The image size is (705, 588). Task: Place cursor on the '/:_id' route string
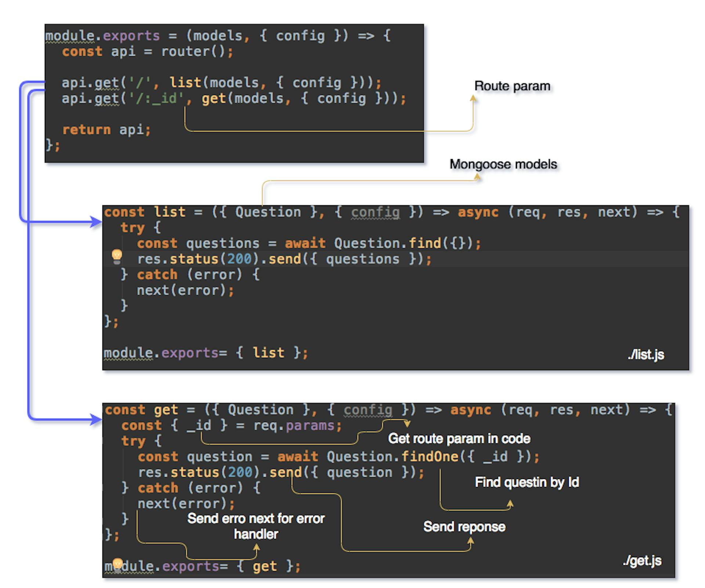click(156, 98)
